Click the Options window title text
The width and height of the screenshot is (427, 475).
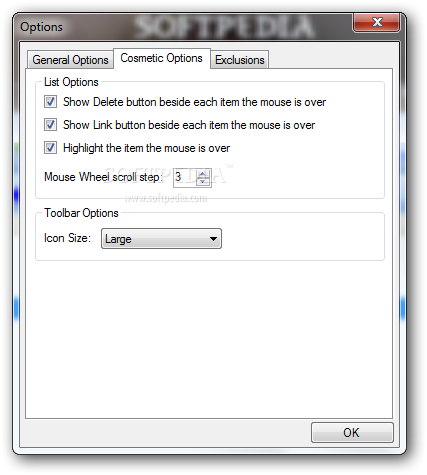pos(41,27)
